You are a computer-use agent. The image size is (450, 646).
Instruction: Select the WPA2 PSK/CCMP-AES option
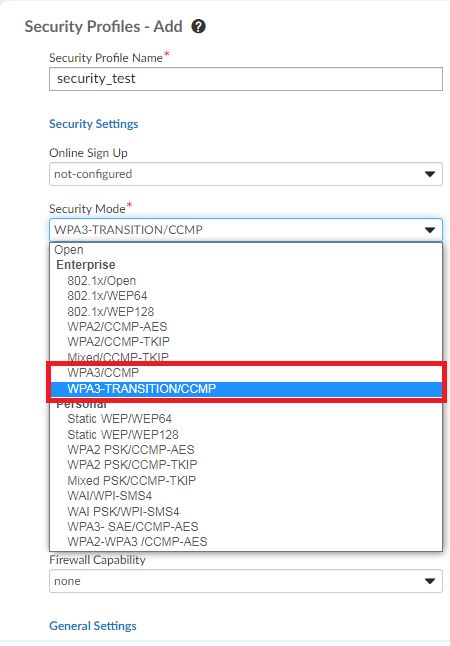246,449
